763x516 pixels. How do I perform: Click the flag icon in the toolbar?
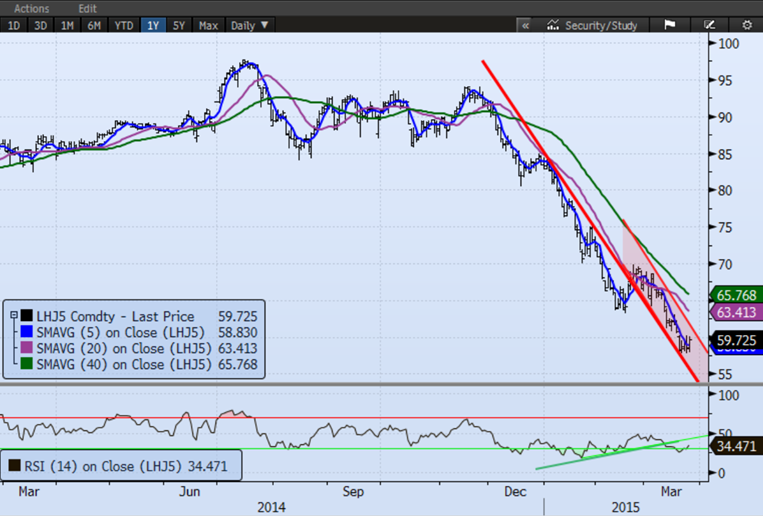(x=669, y=24)
